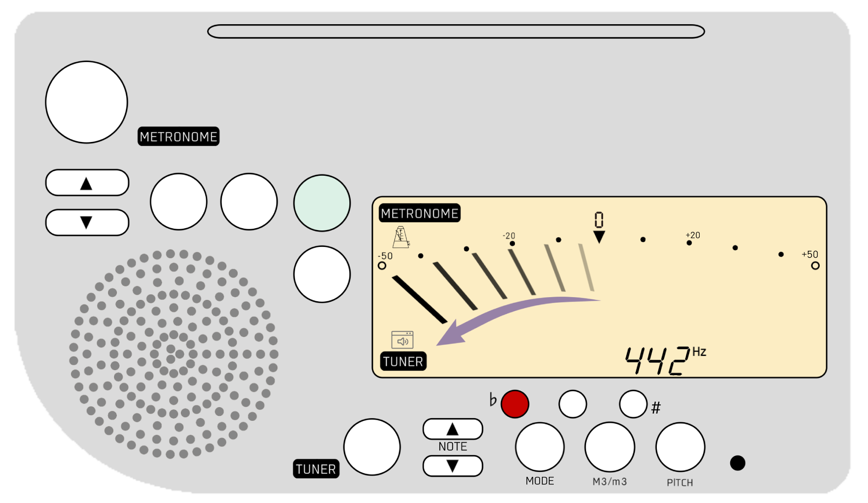Click the center in-tune indicator light
Screen dimensions: 868x503
tap(572, 404)
